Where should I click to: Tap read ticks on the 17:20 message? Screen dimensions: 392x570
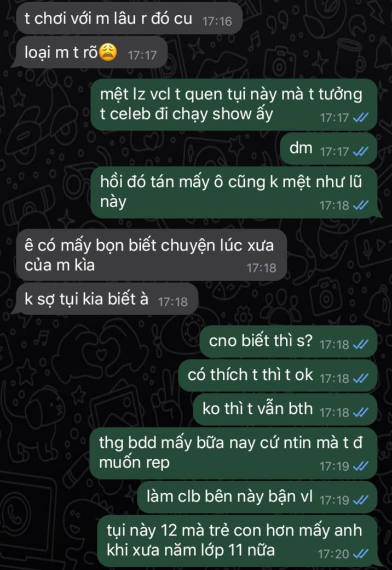(360, 554)
